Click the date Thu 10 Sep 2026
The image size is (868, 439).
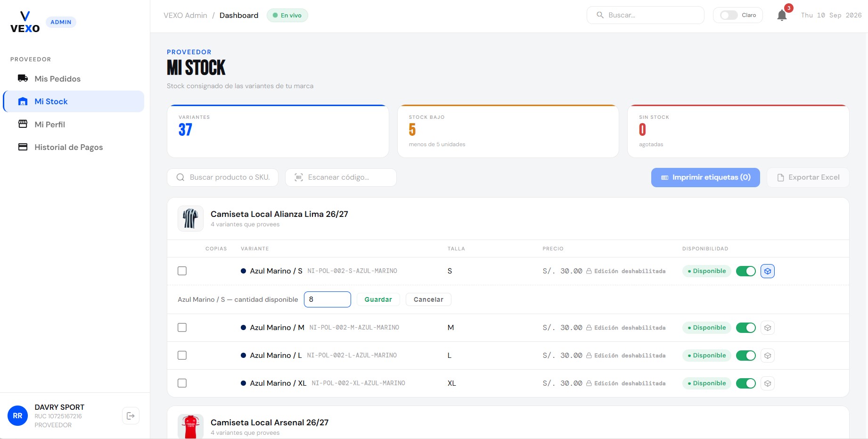(x=831, y=15)
